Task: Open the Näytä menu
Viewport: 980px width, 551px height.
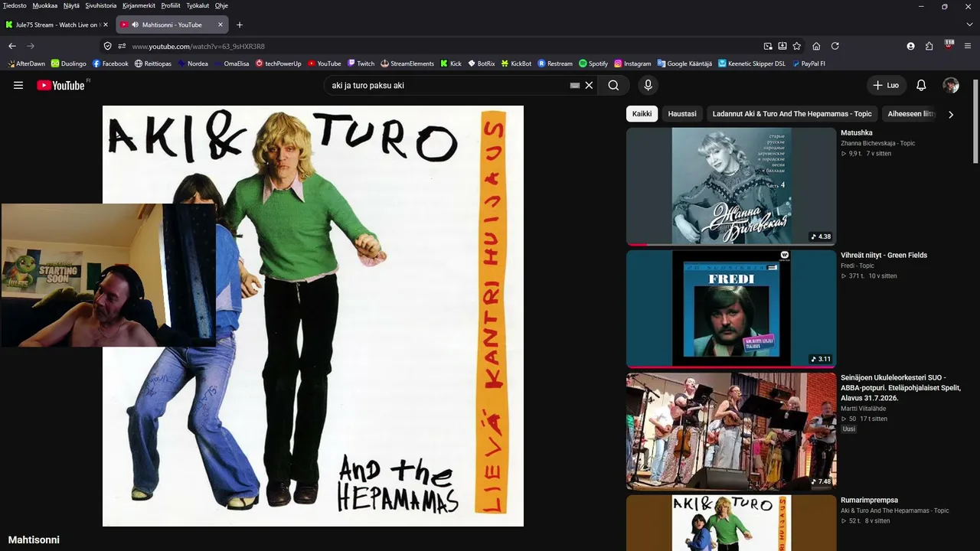Action: pos(71,5)
